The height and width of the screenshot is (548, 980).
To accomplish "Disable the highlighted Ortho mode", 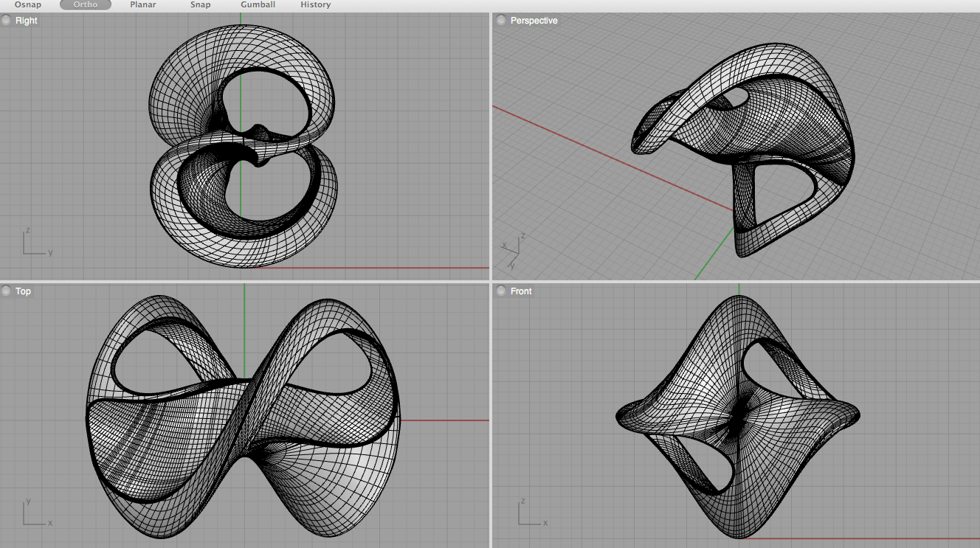I will click(x=86, y=4).
